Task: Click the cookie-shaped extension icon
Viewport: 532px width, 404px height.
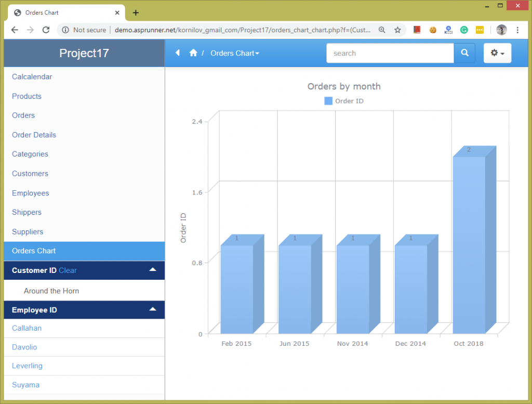Action: (x=433, y=30)
